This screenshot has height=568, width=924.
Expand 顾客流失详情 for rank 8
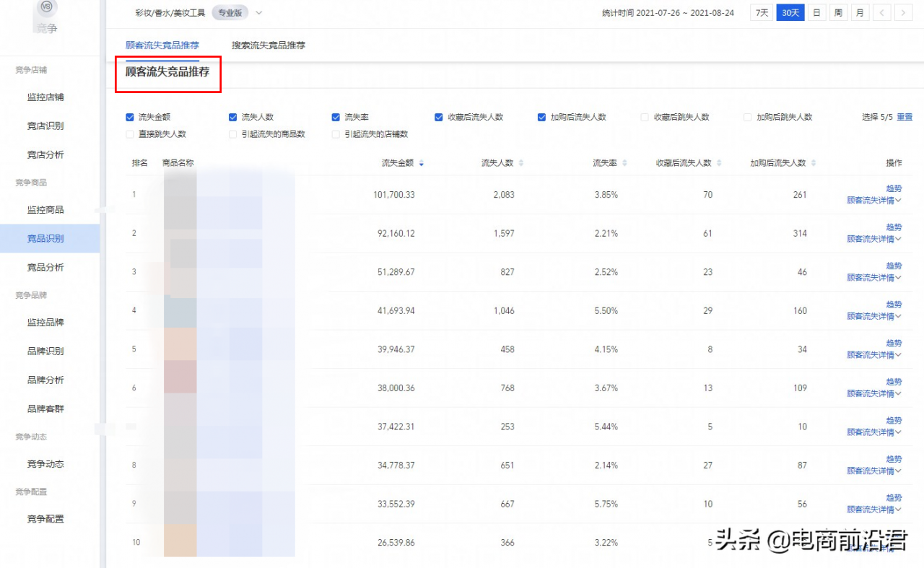point(874,471)
